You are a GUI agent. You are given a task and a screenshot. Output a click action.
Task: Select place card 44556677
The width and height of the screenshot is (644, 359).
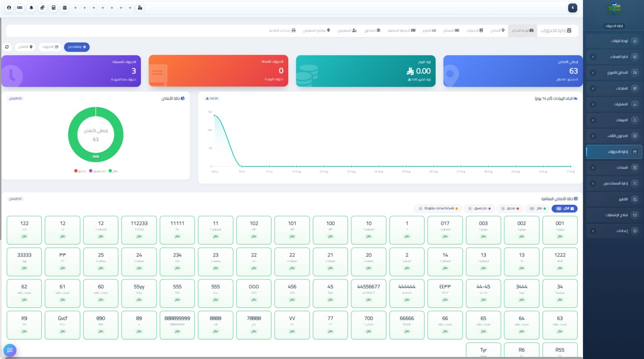[368, 293]
